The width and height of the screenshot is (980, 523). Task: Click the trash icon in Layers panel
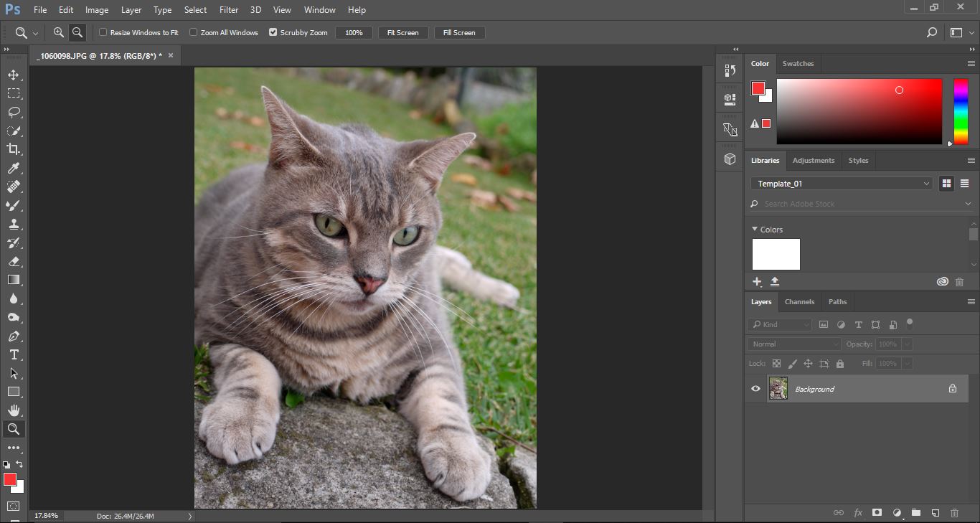(x=954, y=513)
